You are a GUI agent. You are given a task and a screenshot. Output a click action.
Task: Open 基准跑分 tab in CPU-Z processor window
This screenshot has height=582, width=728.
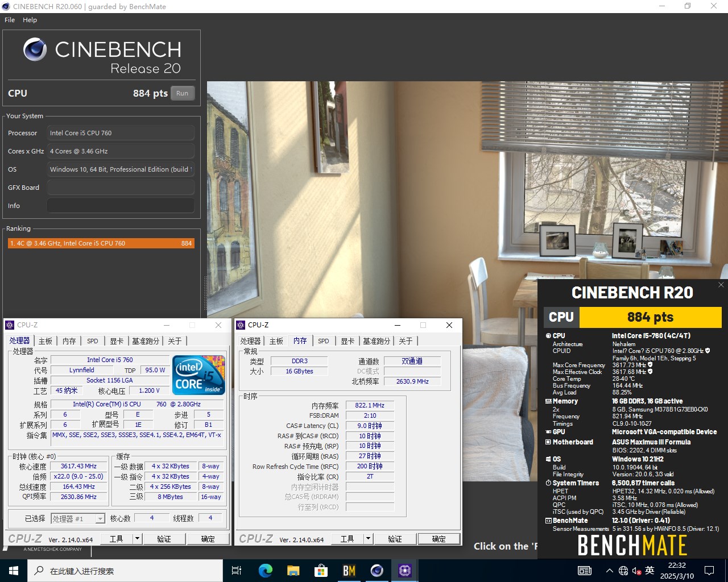(x=146, y=341)
